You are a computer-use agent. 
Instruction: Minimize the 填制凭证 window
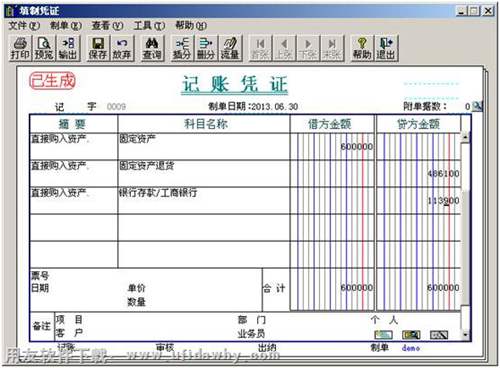(x=461, y=11)
